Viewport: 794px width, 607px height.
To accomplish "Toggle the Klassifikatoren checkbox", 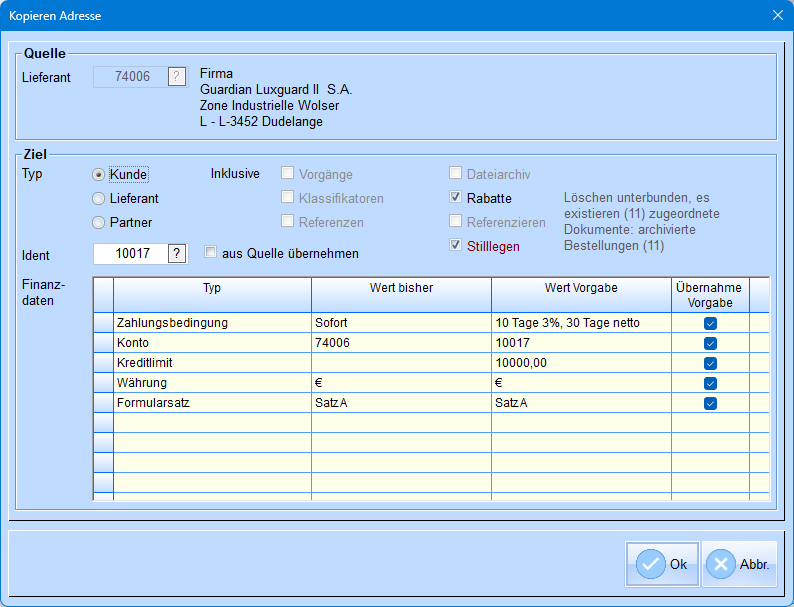I will tap(287, 197).
